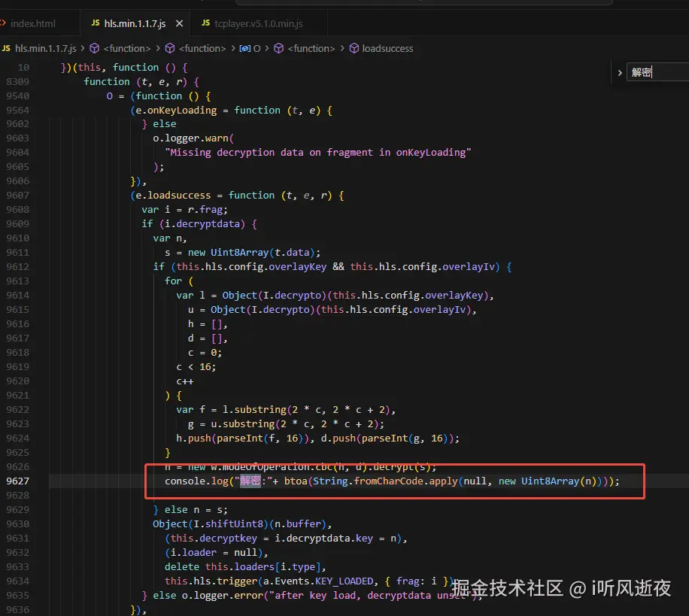Click the "Missing decryption data" string
Image resolution: width=689 pixels, height=616 pixels.
[317, 153]
